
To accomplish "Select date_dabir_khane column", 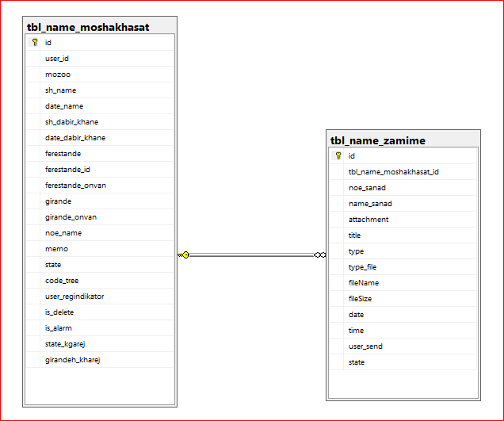I will (100, 138).
